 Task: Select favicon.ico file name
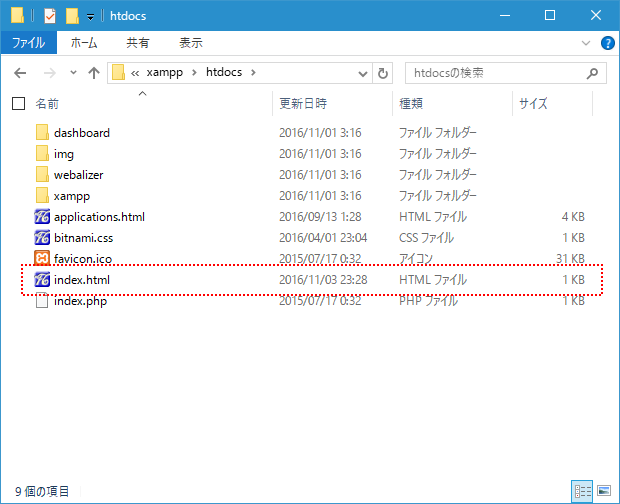click(83, 259)
